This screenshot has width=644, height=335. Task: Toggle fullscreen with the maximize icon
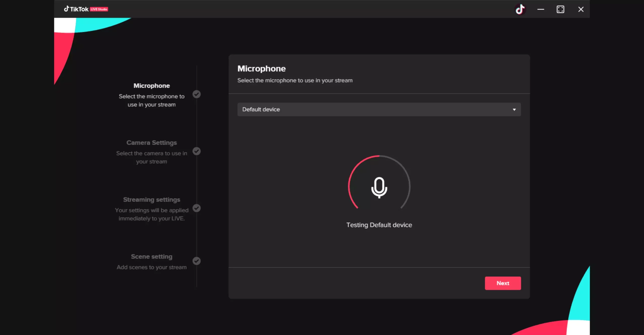tap(560, 10)
